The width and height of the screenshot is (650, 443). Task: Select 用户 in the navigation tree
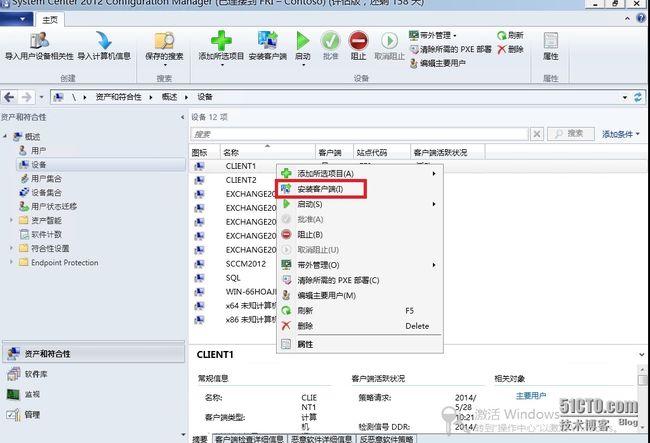point(39,150)
